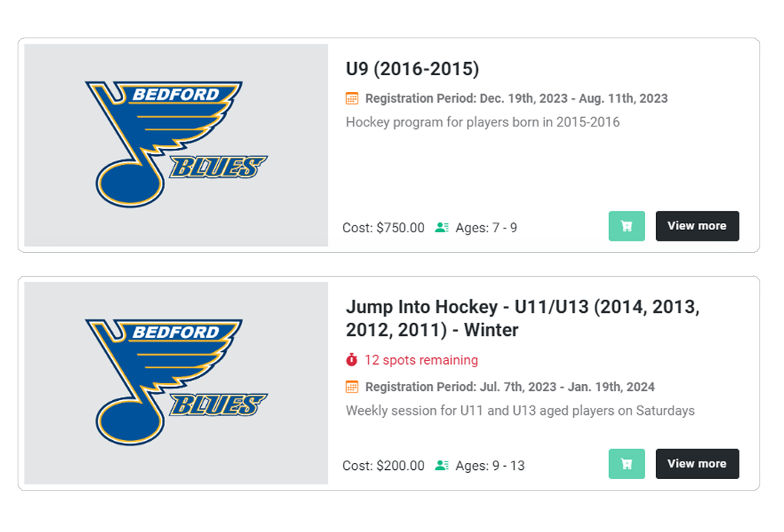Click the Jul. 7th, 2023 registration period text

509,386
